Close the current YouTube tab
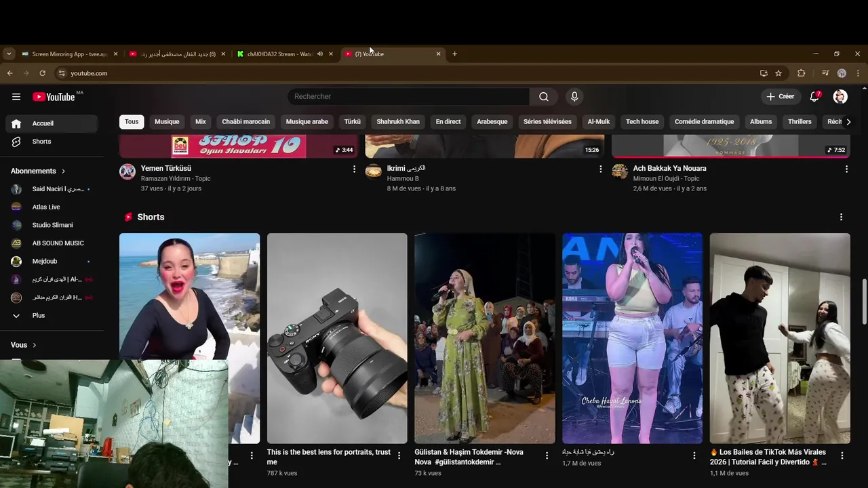 [438, 54]
